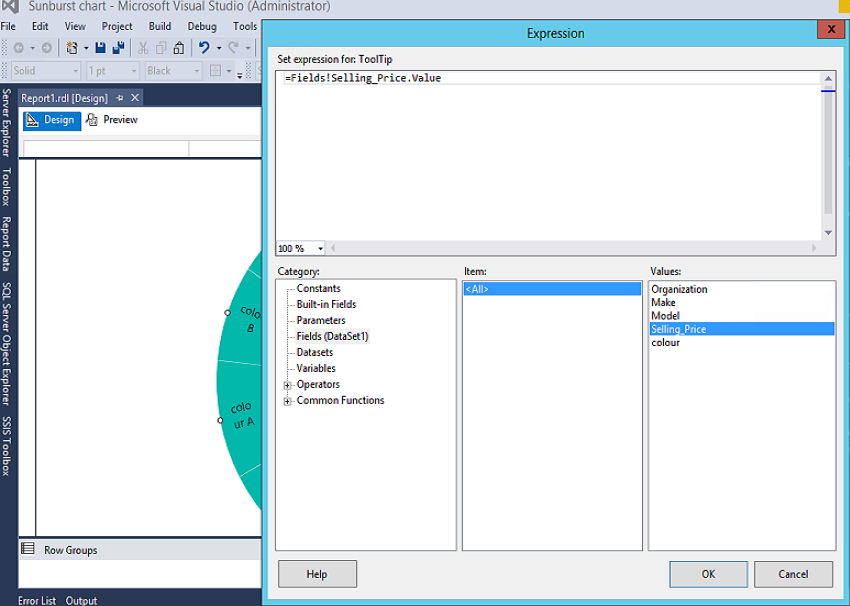Open the Server Explorer side tab
850x606 pixels.
pyautogui.click(x=6, y=123)
